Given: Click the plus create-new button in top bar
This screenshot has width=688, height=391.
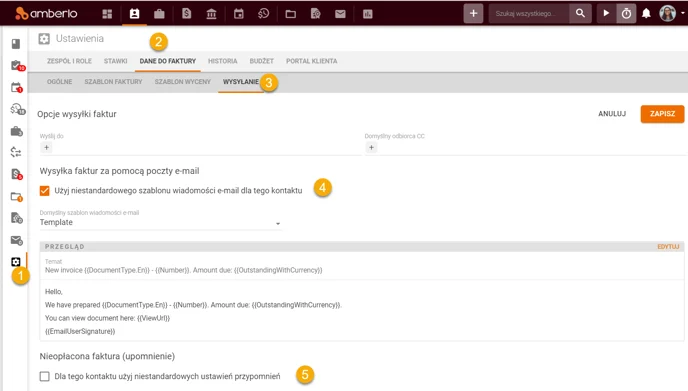Looking at the screenshot, I should tap(473, 14).
